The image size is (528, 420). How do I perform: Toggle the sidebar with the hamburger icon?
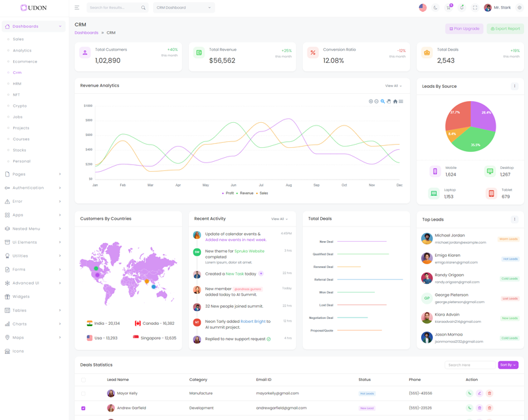77,8
